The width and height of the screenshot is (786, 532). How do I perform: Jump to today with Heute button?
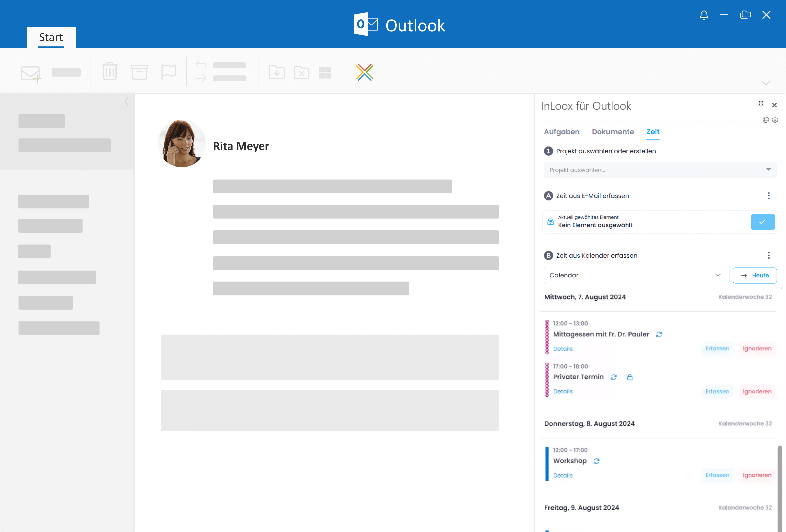[x=754, y=275]
